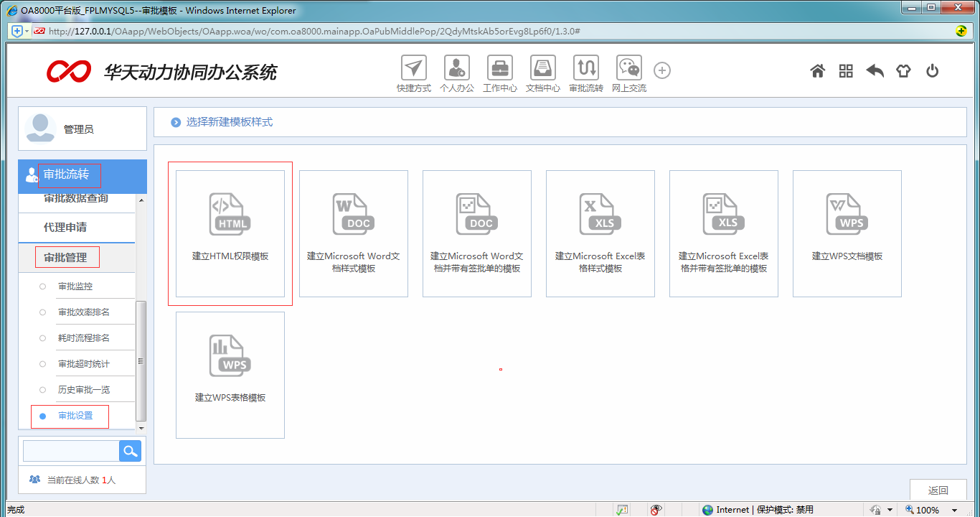
Task: Open the address bar dropdown arrow
Action: pyautogui.click(x=27, y=31)
